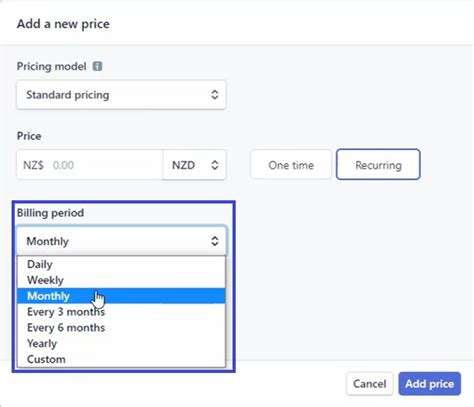Open the Standard pricing dropdown
Image resolution: width=474 pixels, height=407 pixels.
coord(121,95)
